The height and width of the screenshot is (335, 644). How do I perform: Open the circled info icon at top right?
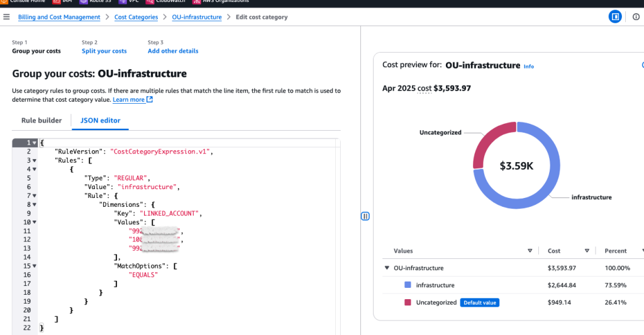pos(636,17)
